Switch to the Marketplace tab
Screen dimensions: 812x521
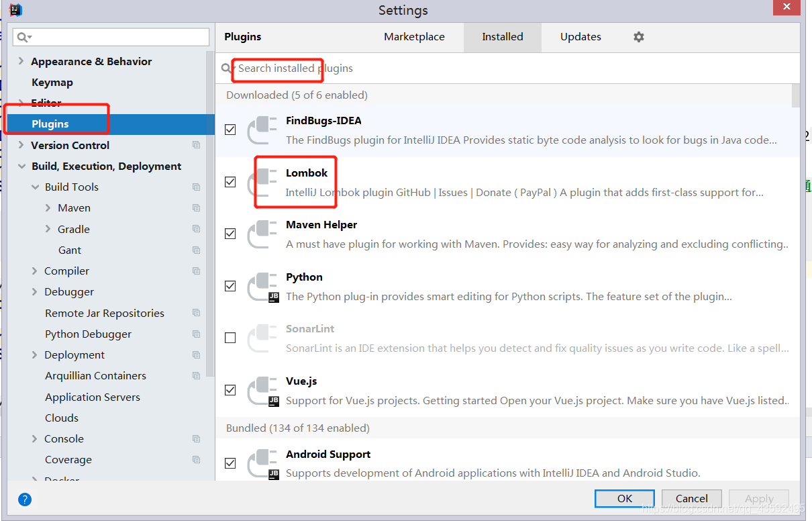click(x=414, y=37)
